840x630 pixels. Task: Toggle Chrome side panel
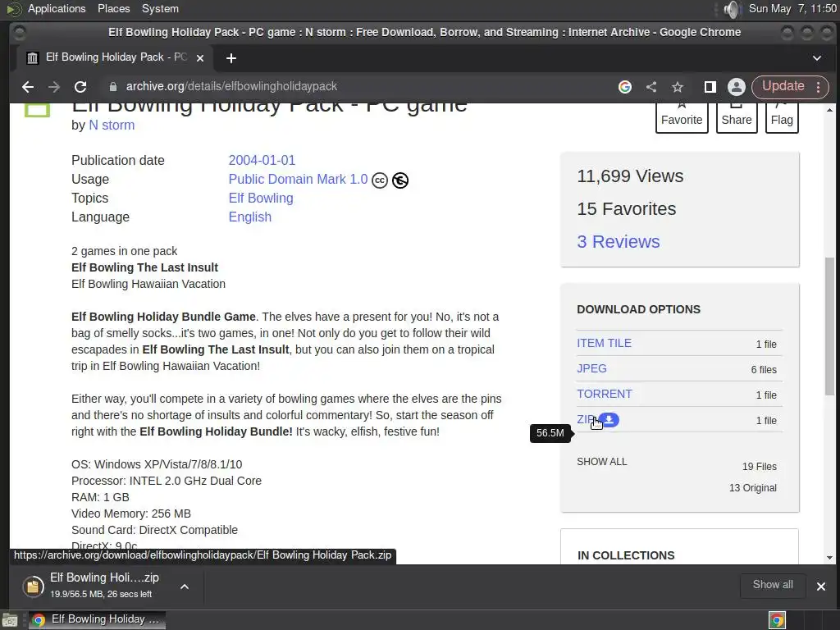click(710, 87)
